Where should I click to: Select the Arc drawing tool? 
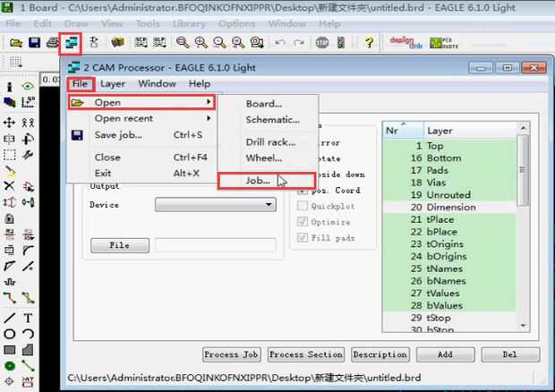tap(28, 334)
